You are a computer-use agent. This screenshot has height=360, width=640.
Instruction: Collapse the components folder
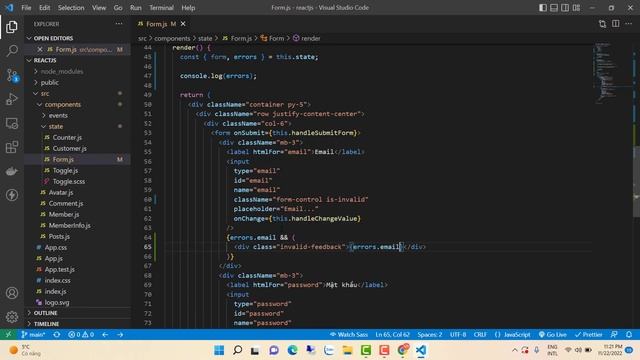[78, 104]
